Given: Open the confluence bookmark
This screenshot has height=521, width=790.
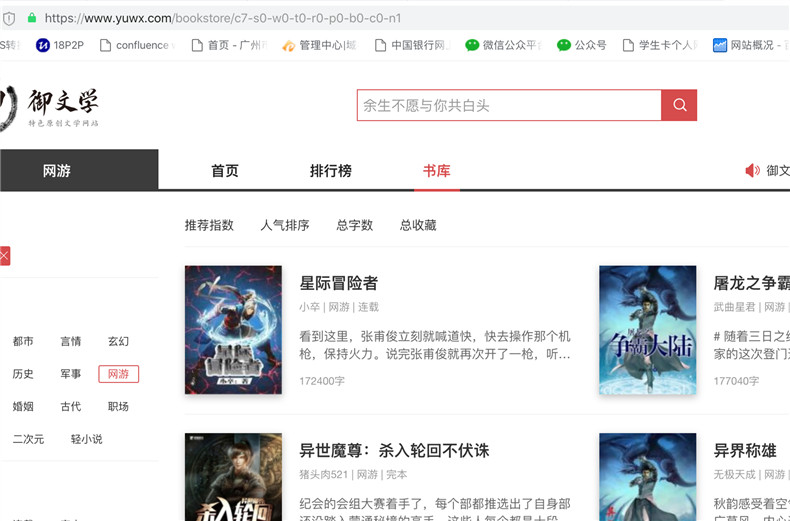Looking at the screenshot, I should click(x=137, y=45).
